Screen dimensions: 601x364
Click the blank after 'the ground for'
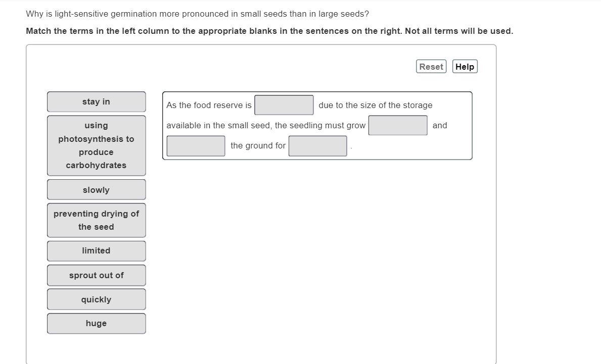(318, 146)
